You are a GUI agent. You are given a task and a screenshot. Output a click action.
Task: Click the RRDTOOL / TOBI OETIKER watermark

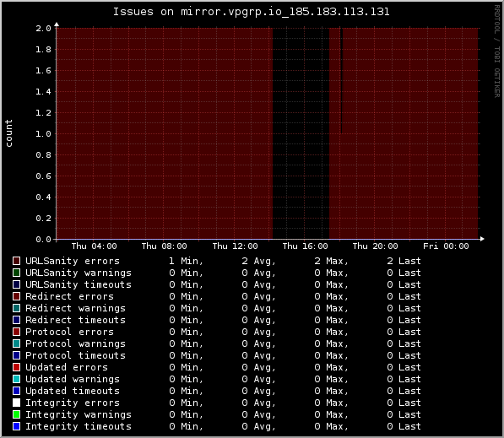tap(497, 51)
